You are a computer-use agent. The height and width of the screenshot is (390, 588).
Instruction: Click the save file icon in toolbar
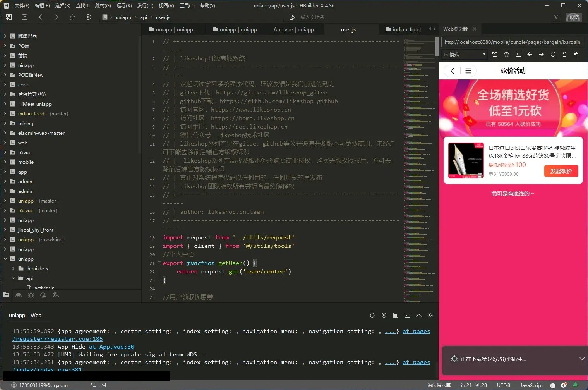(25, 17)
